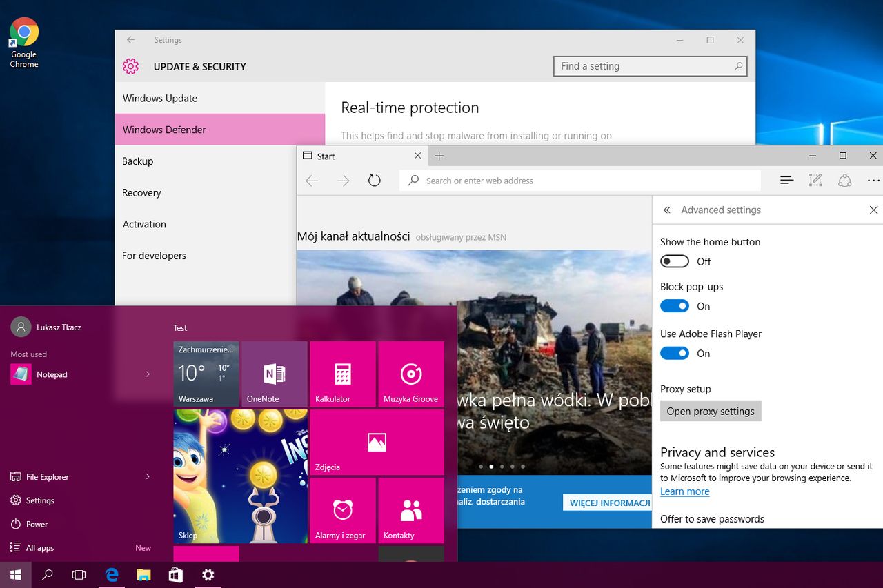
Task: Open the Zdjęcia photos tile
Action: [x=377, y=442]
